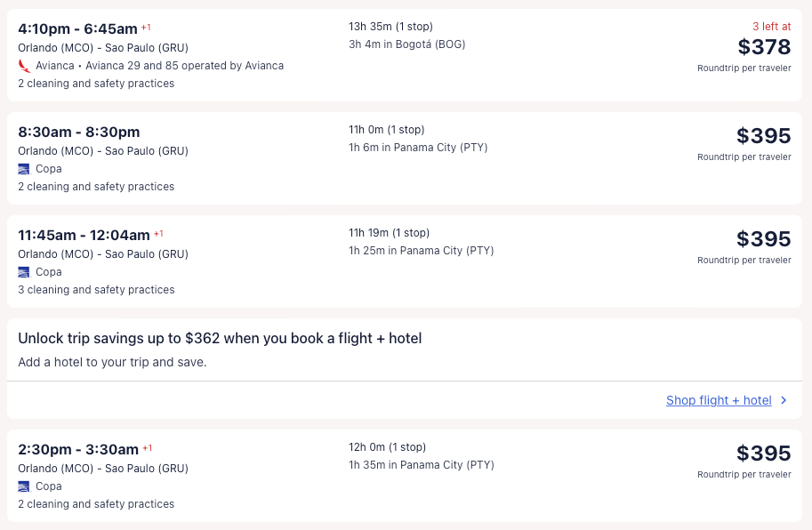Viewport: 812px width, 530px height.
Task: Click the $378 roundtrip price
Action: (764, 47)
